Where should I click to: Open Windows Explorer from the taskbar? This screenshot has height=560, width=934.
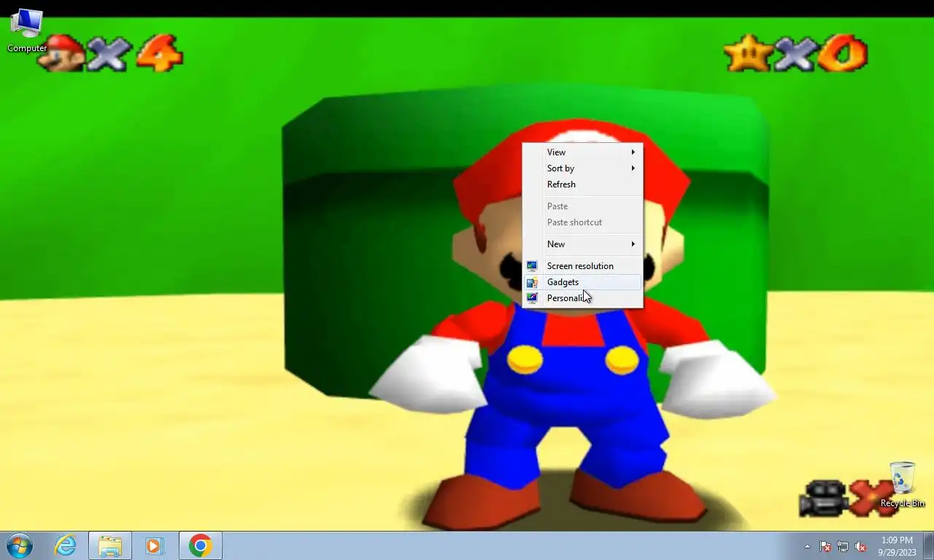pyautogui.click(x=110, y=545)
